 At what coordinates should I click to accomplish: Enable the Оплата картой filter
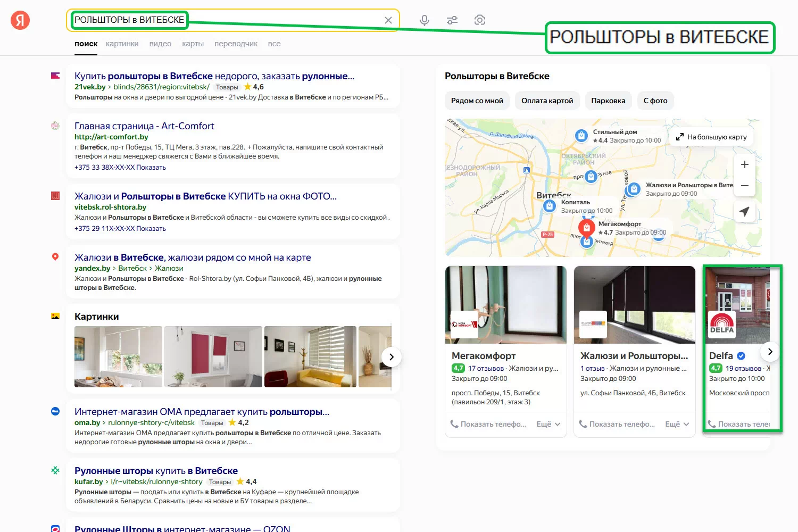547,101
